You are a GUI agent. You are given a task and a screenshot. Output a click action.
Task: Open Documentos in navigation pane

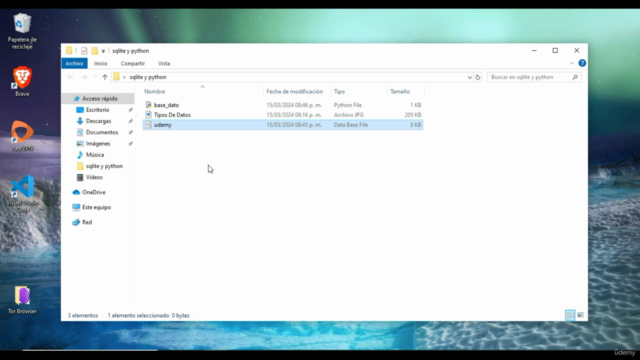coord(102,132)
